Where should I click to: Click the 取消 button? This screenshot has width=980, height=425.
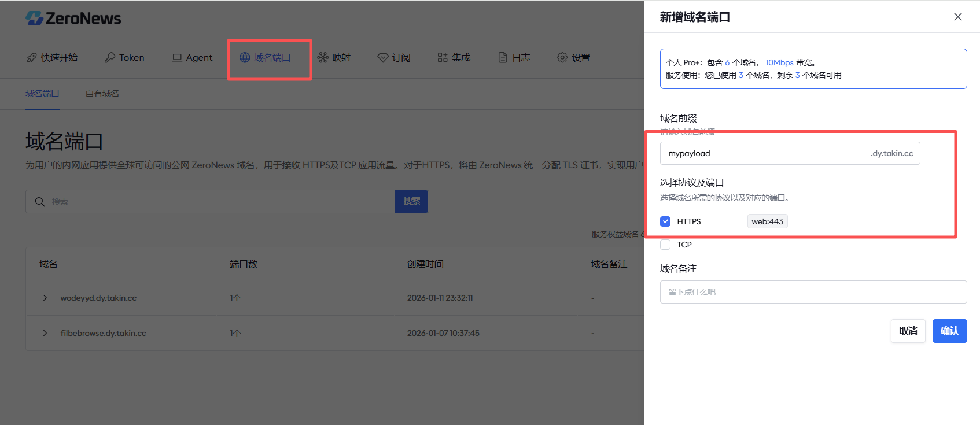[908, 331]
